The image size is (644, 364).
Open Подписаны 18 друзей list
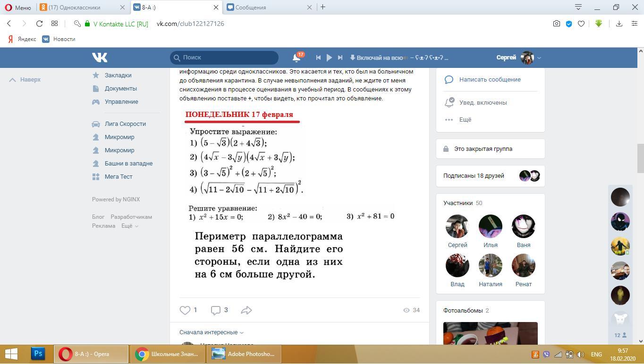[x=474, y=176]
